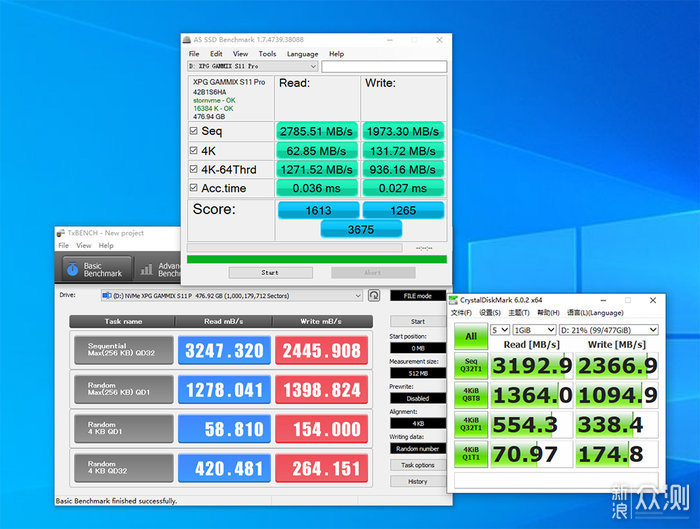Click the TxBENCH title bar icon

pos(61,233)
